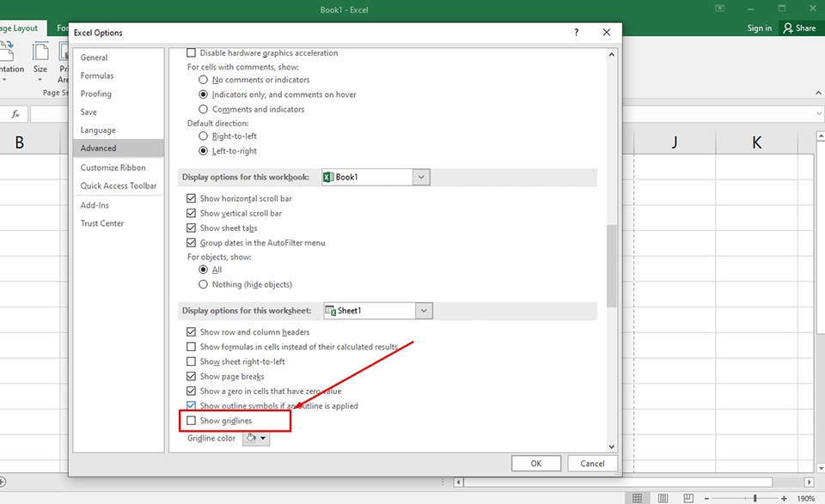Toggle Group dates in the AutoFilter menu
The height and width of the screenshot is (504, 825).
[191, 243]
